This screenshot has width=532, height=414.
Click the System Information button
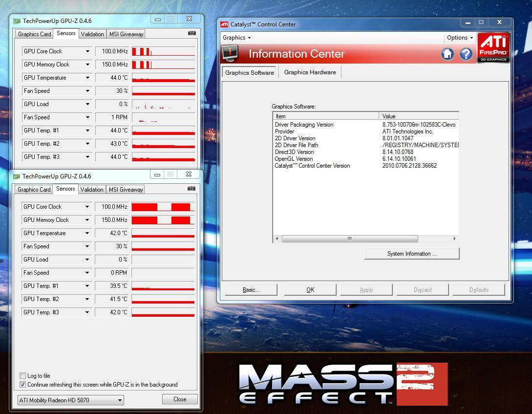pyautogui.click(x=412, y=254)
